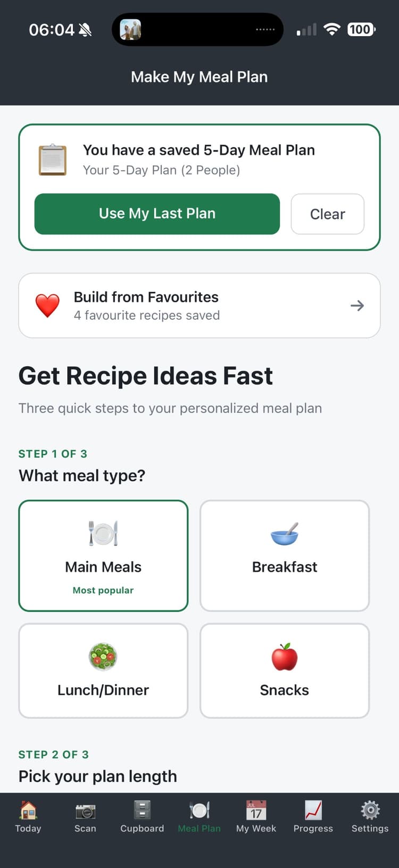Expand Build from Favourites with the arrow
The image size is (399, 868).
pos(357,305)
